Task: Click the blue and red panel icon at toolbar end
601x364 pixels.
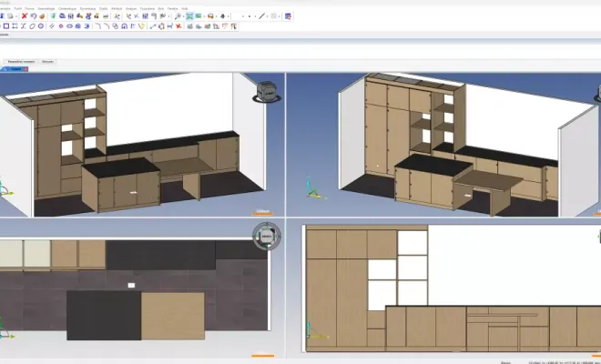Action: (x=289, y=16)
